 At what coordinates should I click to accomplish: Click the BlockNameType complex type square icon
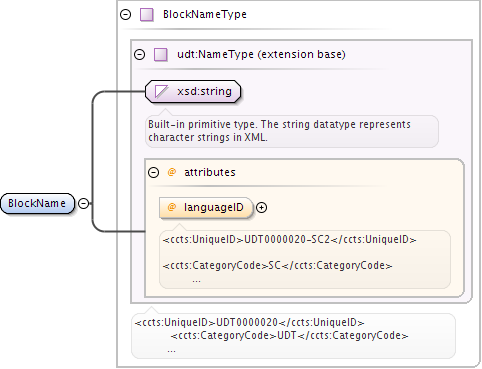point(147,15)
